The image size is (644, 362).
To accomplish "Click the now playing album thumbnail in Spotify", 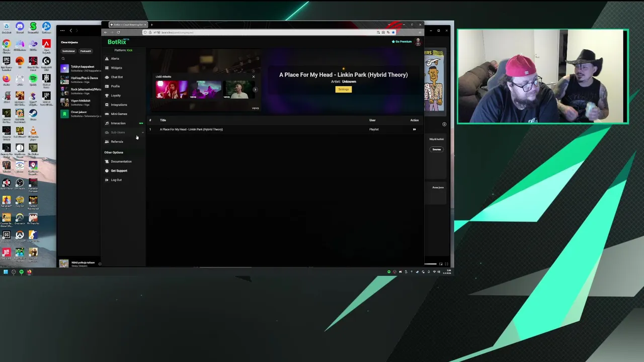I will [64, 263].
